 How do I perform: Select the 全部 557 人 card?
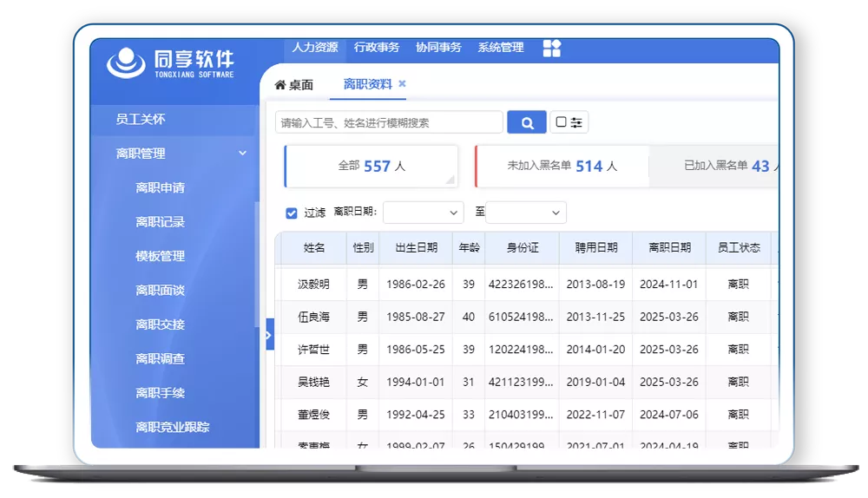pos(371,166)
